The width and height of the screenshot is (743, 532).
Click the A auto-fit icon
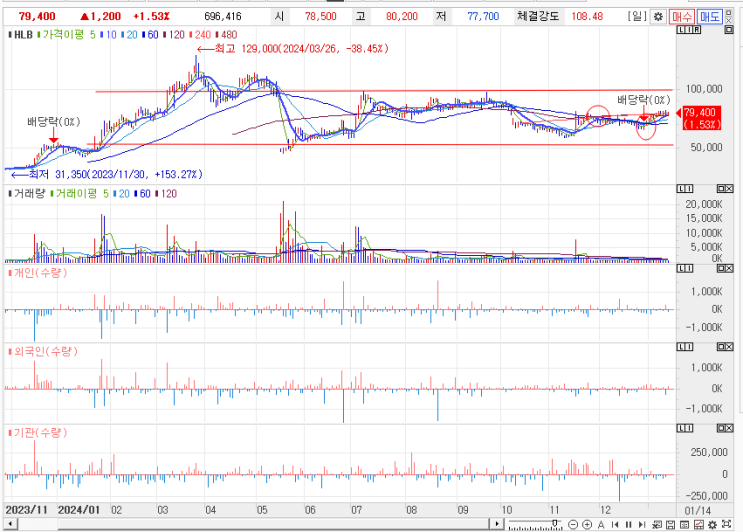[601, 524]
